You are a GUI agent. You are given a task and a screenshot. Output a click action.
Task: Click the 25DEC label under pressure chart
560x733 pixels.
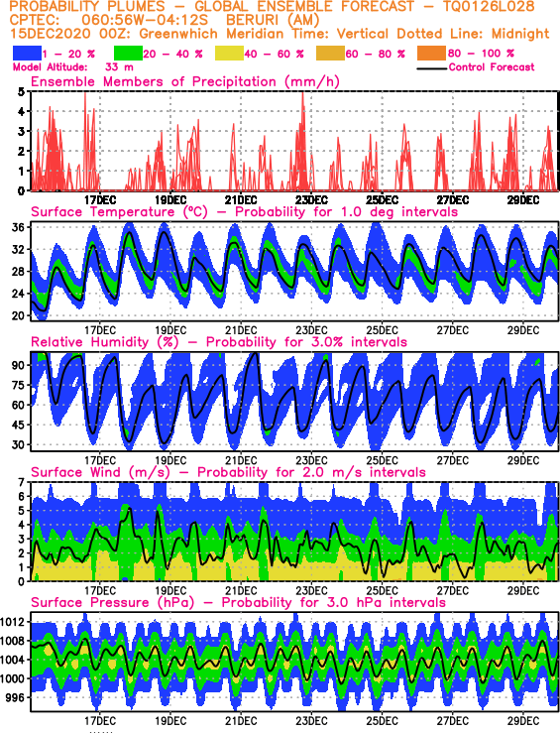pos(382,721)
